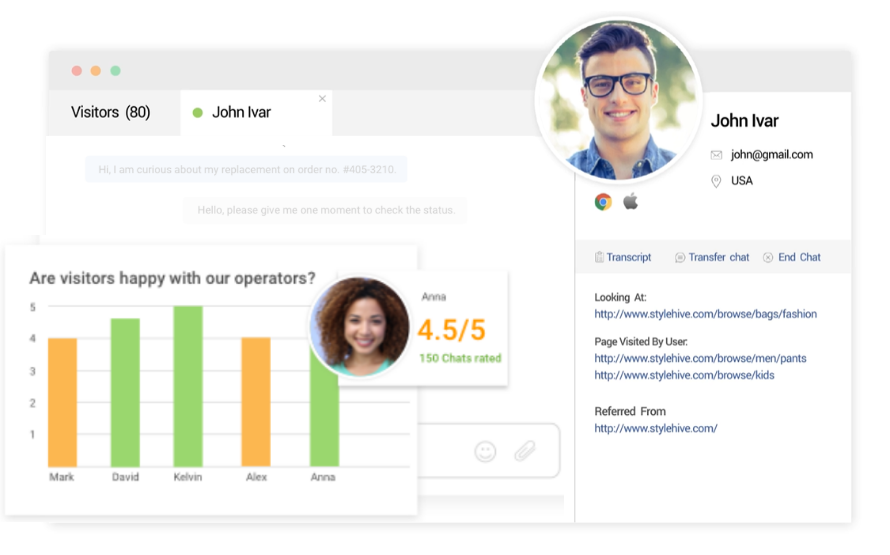The height and width of the screenshot is (555, 890).
Task: Click the green online status dot by John Ivar
Action: (x=198, y=113)
